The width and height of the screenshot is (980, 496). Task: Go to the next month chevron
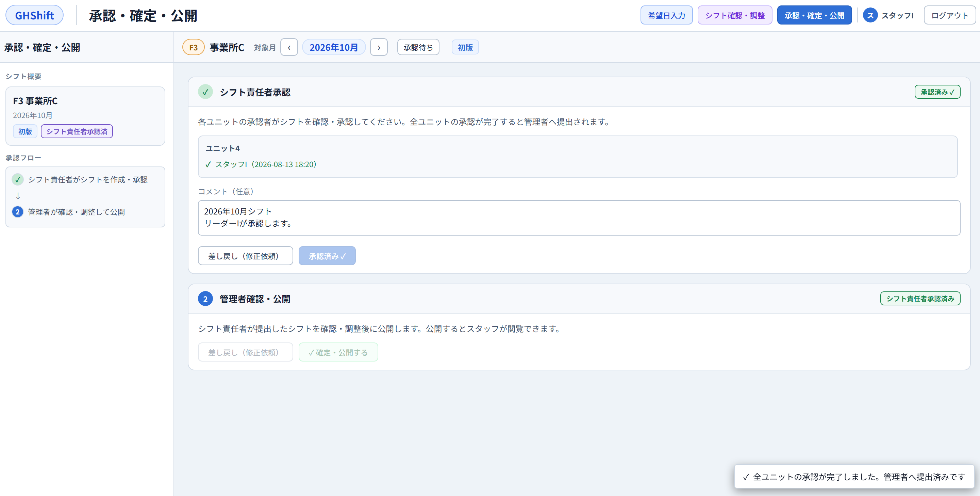(379, 47)
